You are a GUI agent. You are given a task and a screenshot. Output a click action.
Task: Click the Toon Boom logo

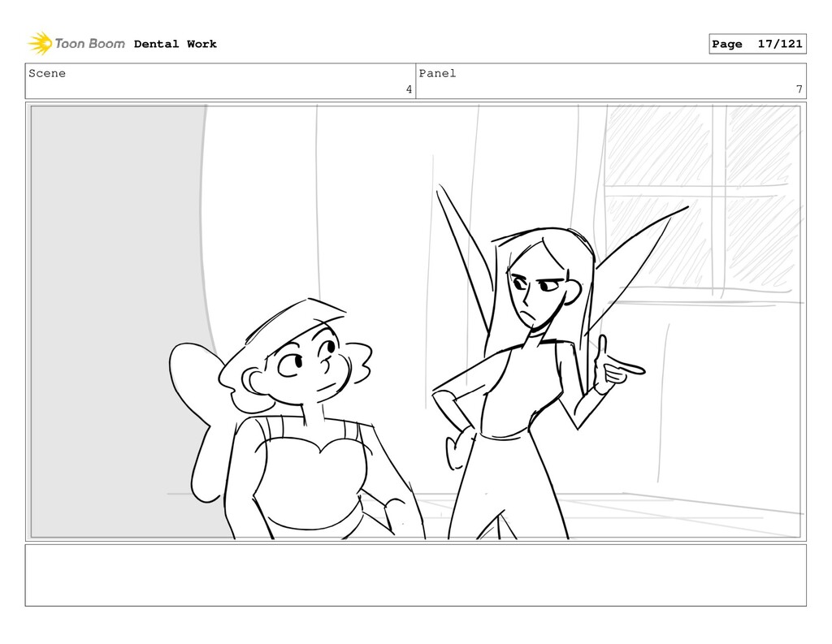pyautogui.click(x=76, y=44)
